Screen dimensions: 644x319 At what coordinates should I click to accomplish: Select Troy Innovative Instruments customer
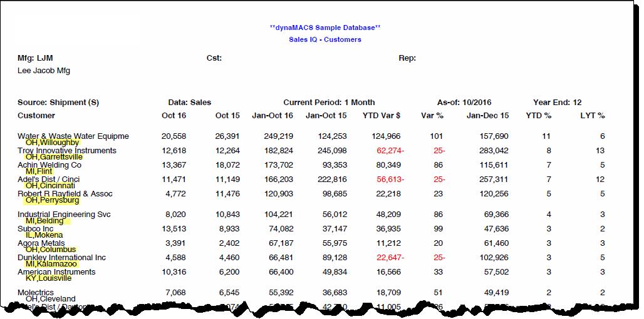point(67,151)
